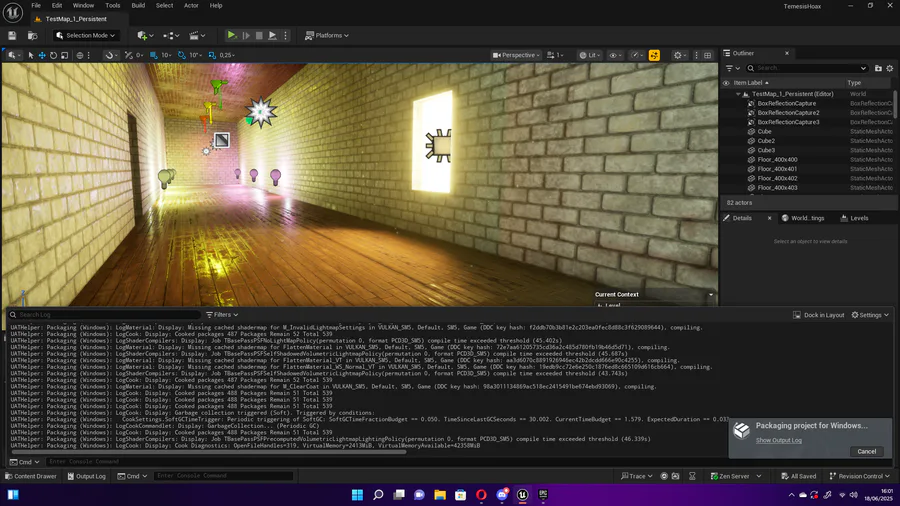The image size is (900, 506).
Task: Open the viewport settings gear dropdown
Action: [680, 55]
